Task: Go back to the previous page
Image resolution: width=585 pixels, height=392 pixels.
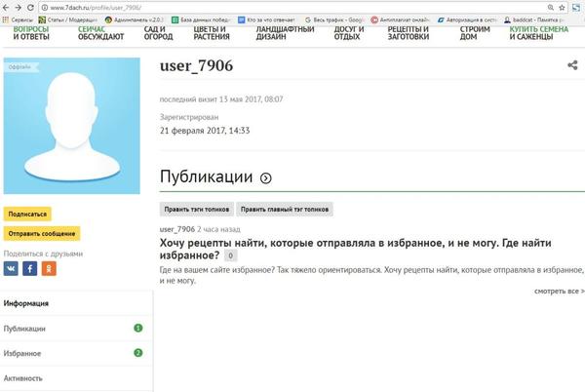Action: click(x=7, y=7)
